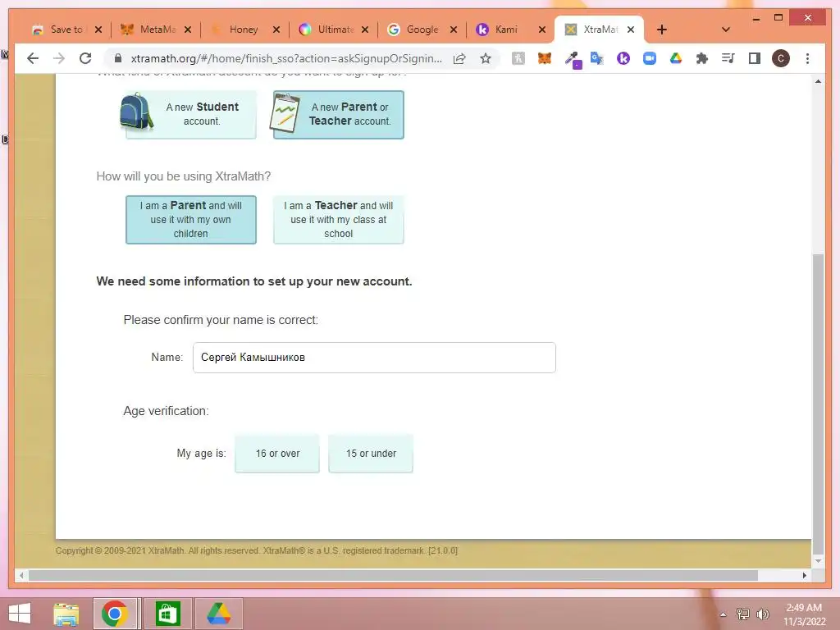Viewport: 840px width, 630px height.
Task: Open File Explorer from taskbar
Action: [x=66, y=614]
